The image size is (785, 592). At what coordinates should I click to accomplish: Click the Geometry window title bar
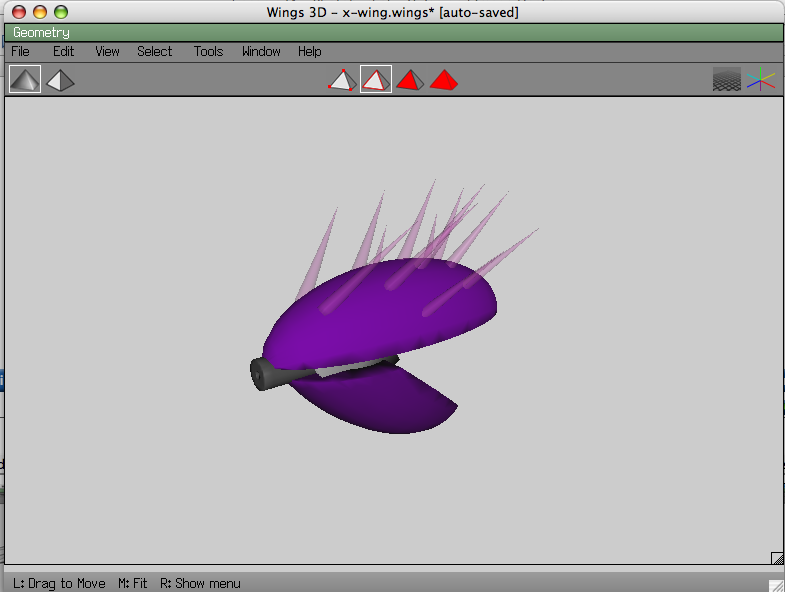392,33
